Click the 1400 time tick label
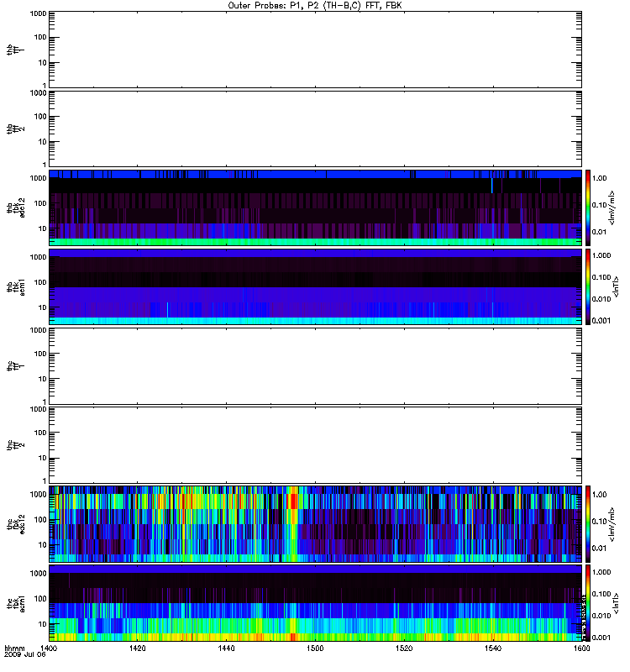This screenshot has width=630, height=672. click(x=49, y=648)
